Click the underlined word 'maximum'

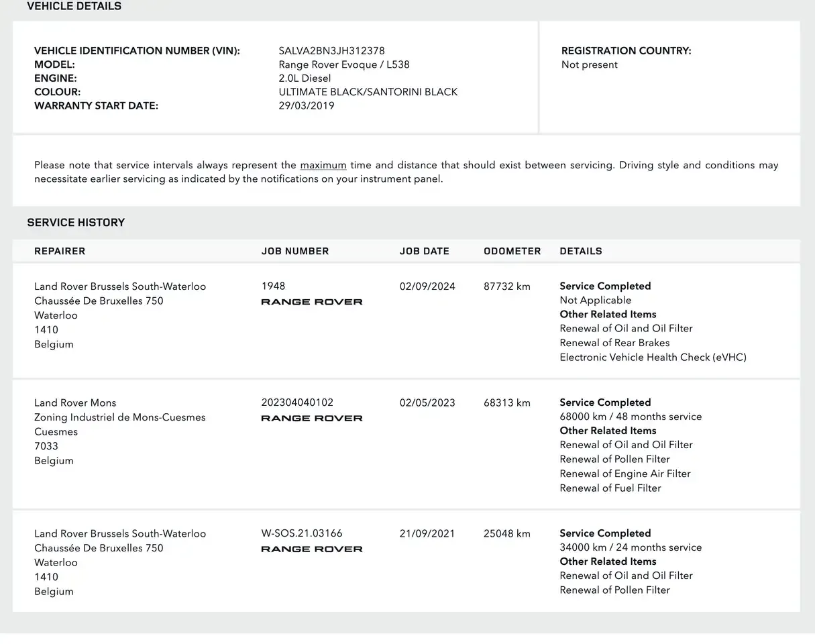pos(323,165)
